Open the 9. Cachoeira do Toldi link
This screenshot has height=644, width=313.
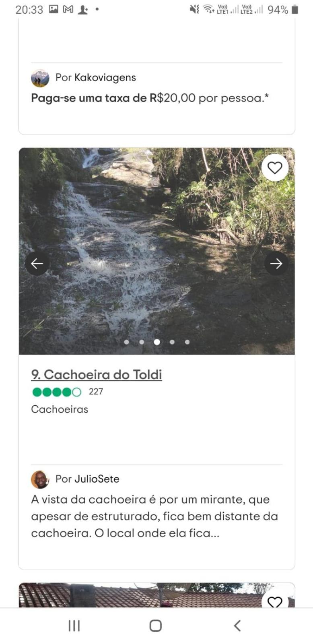(97, 375)
